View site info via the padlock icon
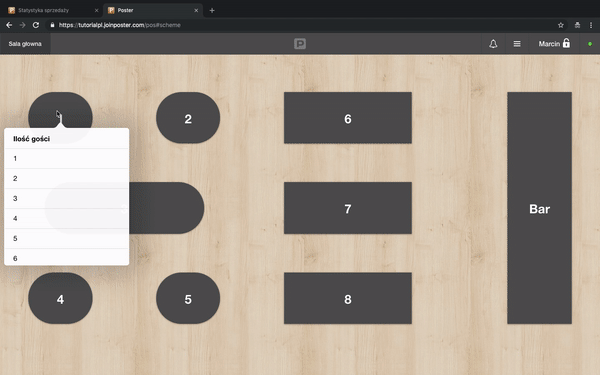The width and height of the screenshot is (600, 375). click(x=52, y=25)
